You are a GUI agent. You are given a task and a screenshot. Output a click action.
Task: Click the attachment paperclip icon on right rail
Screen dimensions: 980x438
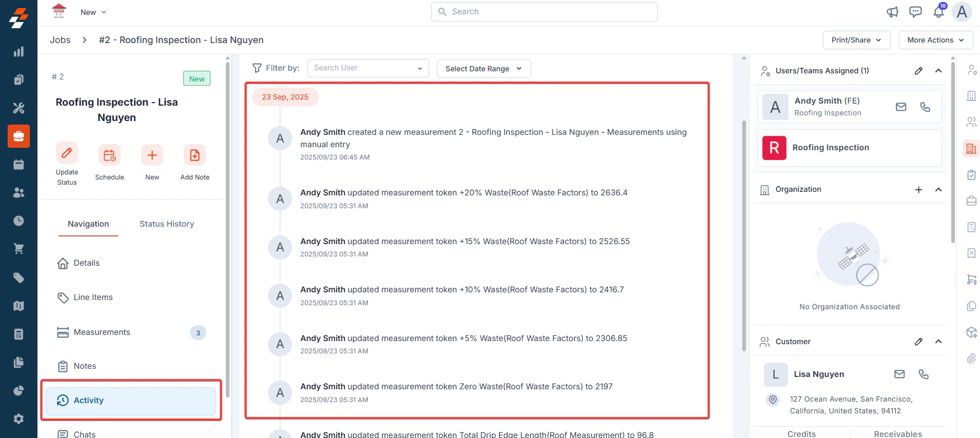[971, 359]
